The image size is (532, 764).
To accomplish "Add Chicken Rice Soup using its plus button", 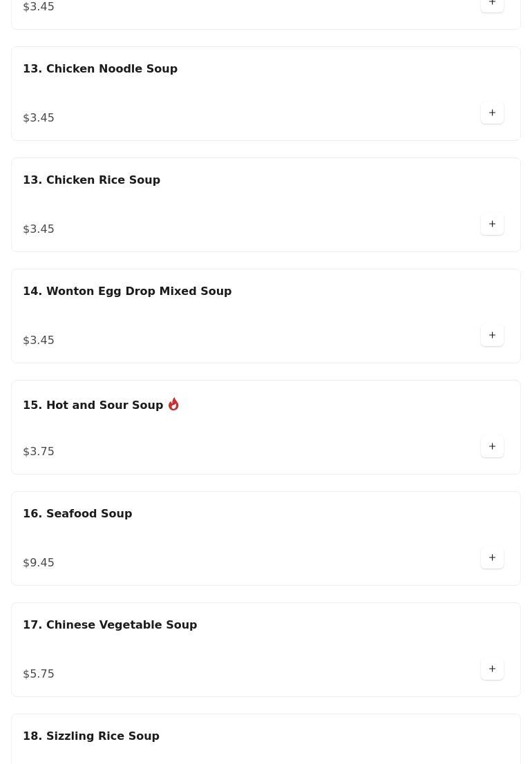I will 492,224.
